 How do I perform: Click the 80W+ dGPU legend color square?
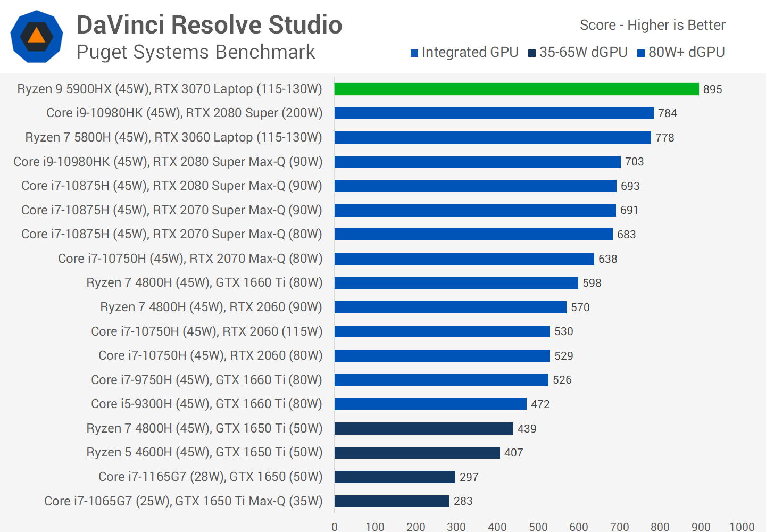(640, 53)
